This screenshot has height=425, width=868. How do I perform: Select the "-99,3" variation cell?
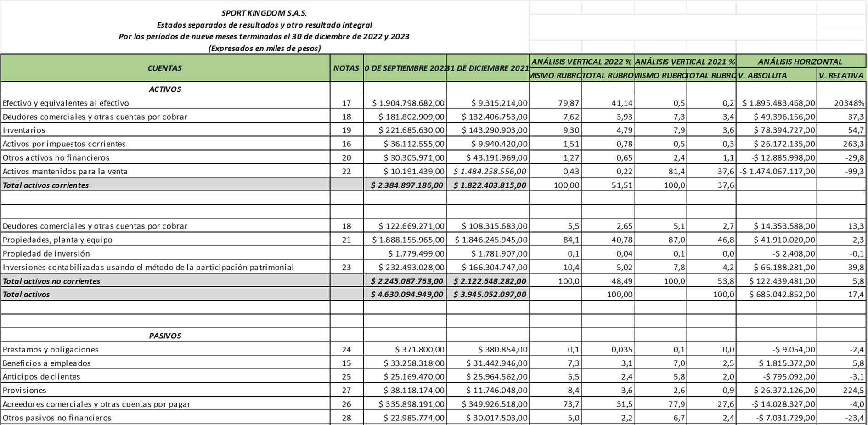(x=841, y=171)
